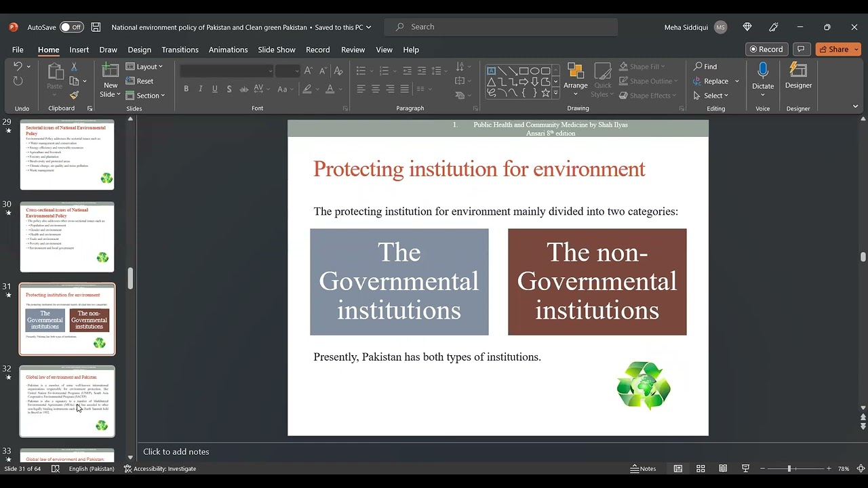
Task: Click the New Slide icon
Action: [x=111, y=70]
